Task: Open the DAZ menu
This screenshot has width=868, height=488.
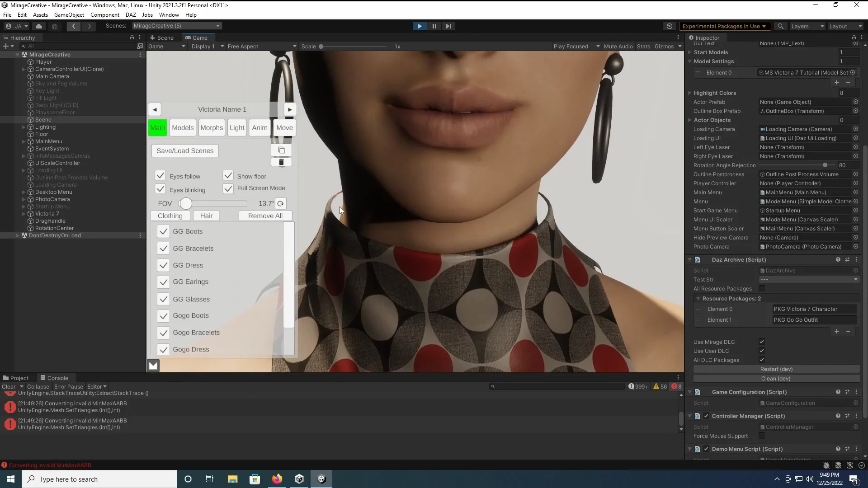Action: point(131,14)
